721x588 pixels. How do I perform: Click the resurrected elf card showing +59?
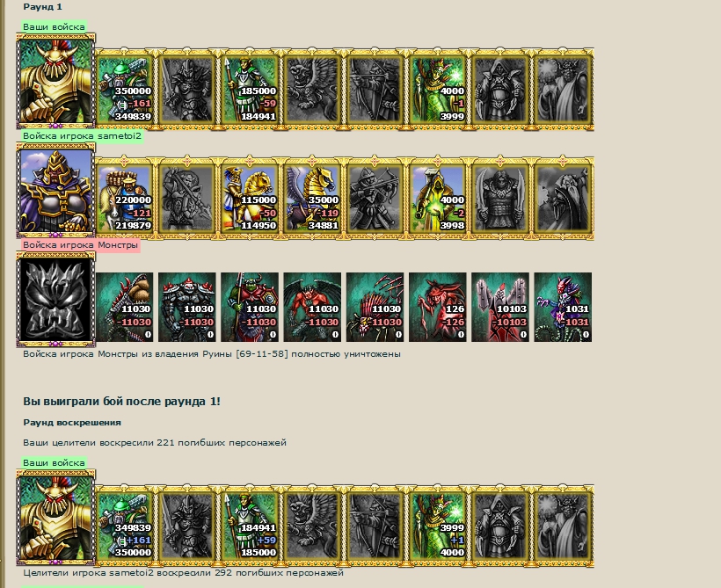click(x=250, y=526)
